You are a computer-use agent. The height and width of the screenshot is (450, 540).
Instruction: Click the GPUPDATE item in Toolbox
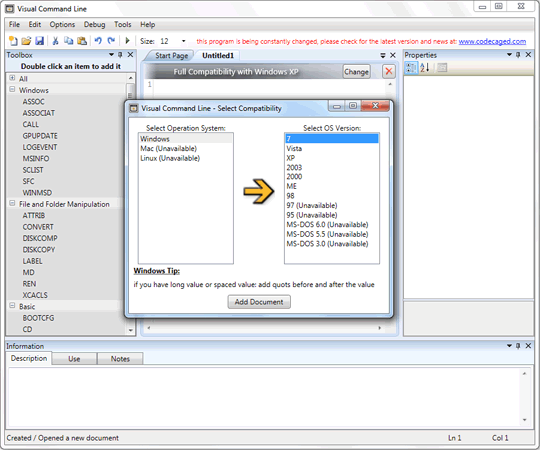[x=40, y=136]
